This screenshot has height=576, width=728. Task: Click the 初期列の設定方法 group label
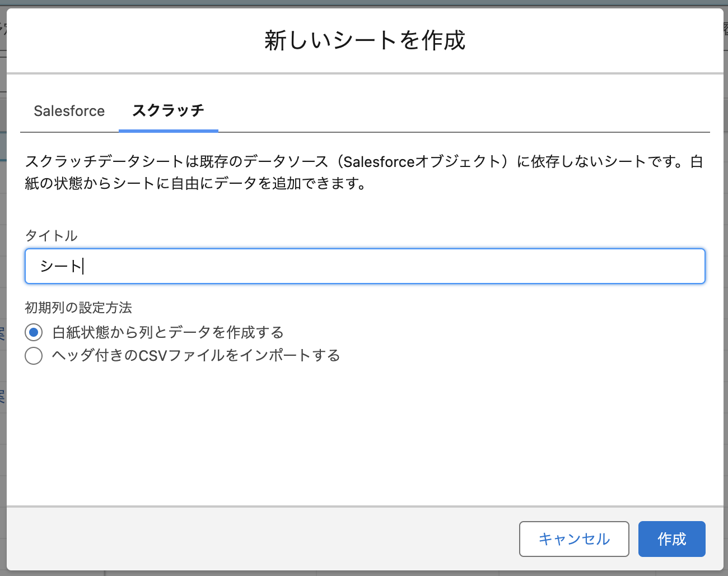click(78, 308)
